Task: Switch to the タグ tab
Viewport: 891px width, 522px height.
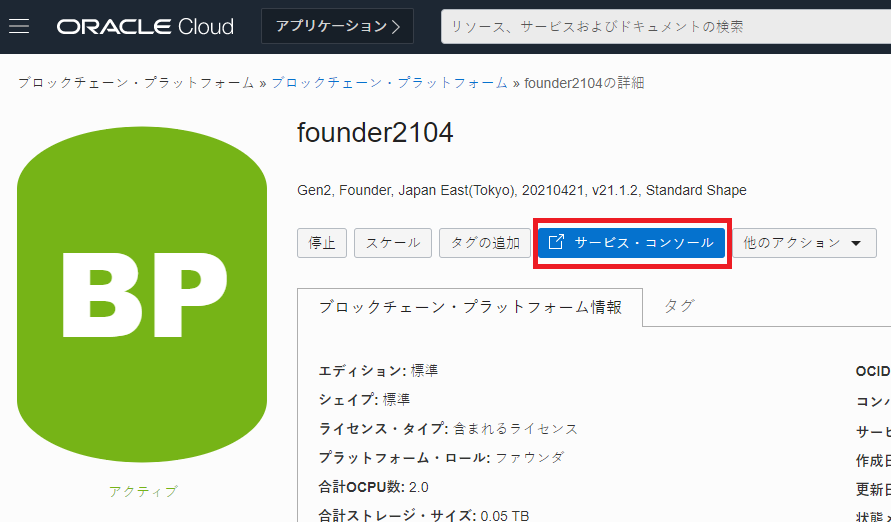Action: click(679, 306)
